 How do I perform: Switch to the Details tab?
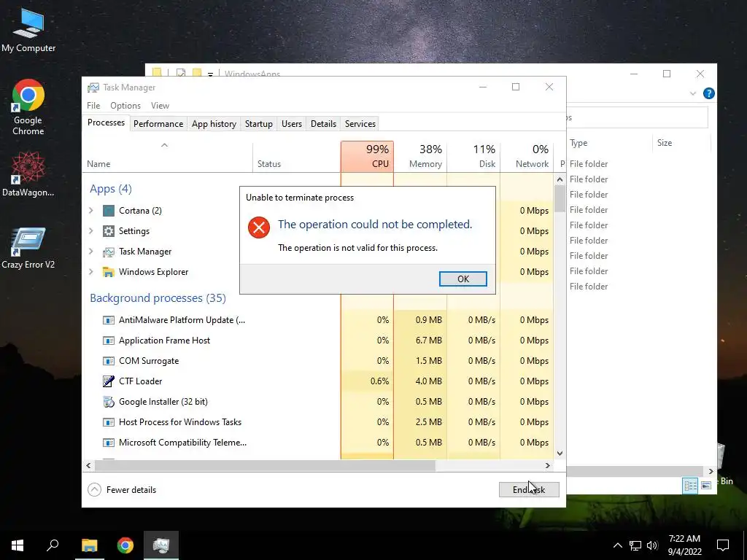(x=323, y=124)
